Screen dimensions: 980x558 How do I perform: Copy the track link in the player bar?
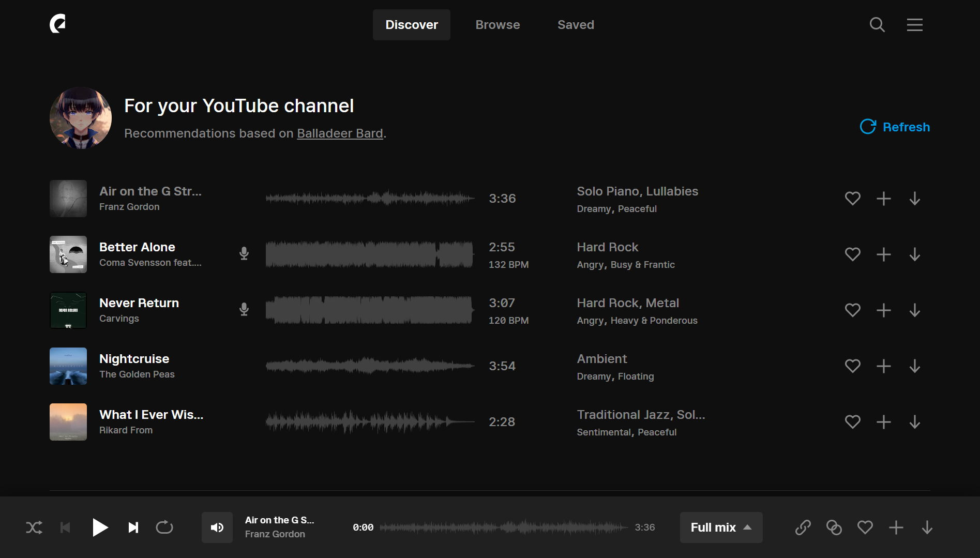(x=803, y=527)
